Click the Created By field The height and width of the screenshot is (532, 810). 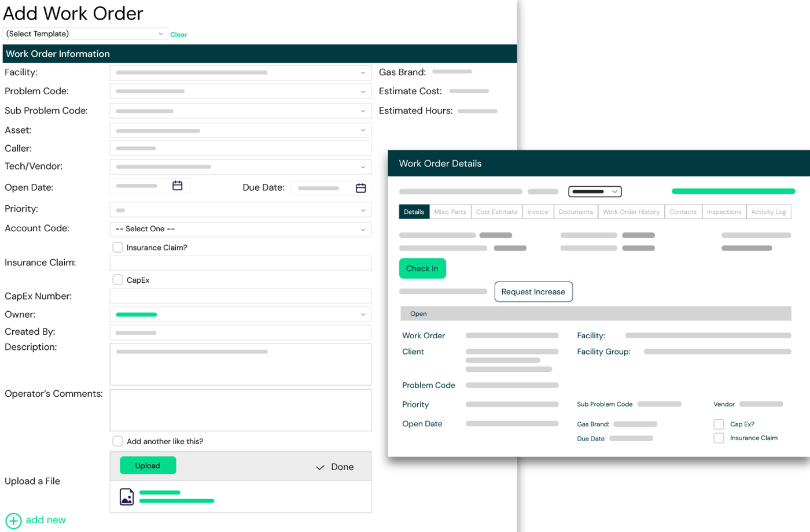click(241, 333)
